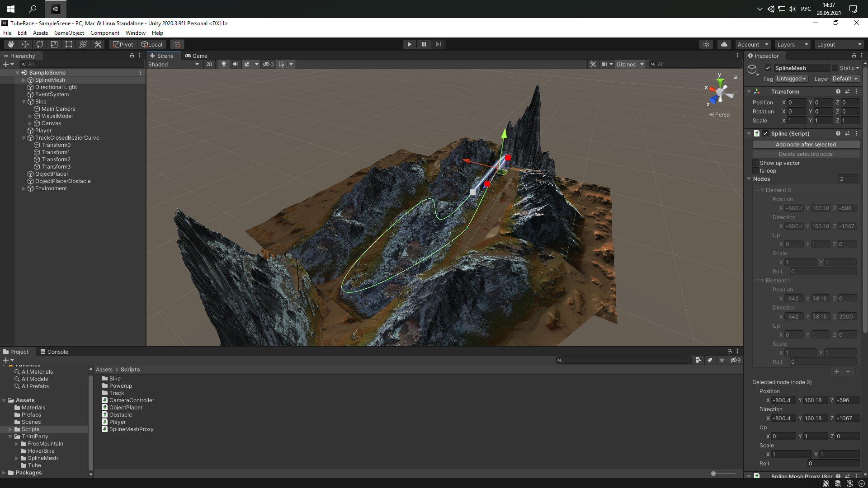Click the Pause button

424,44
